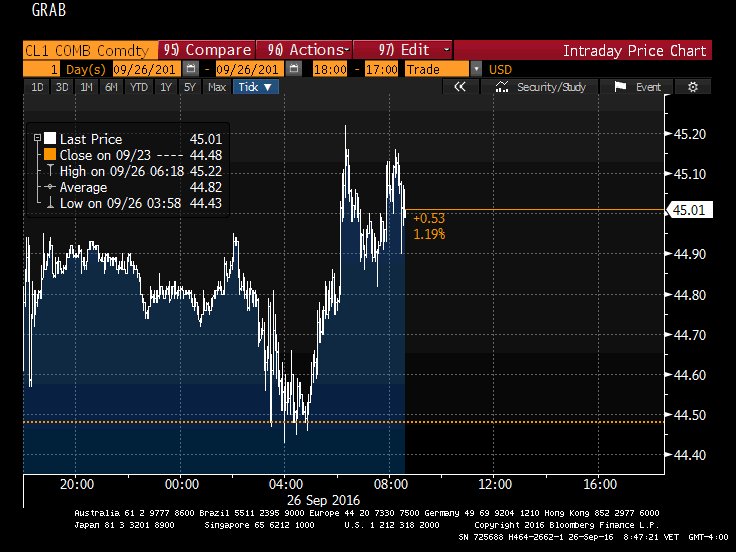Open the Edit menu
736x552 pixels.
[410, 50]
